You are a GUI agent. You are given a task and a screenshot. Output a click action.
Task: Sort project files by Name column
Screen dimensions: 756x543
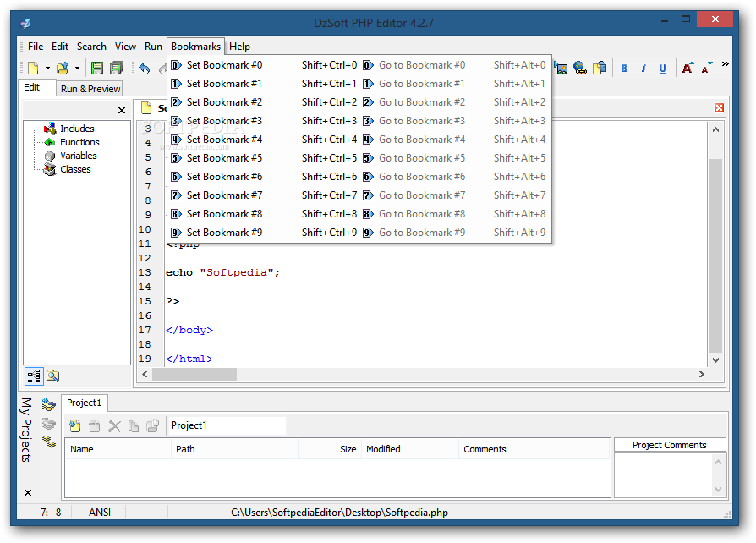[118, 449]
